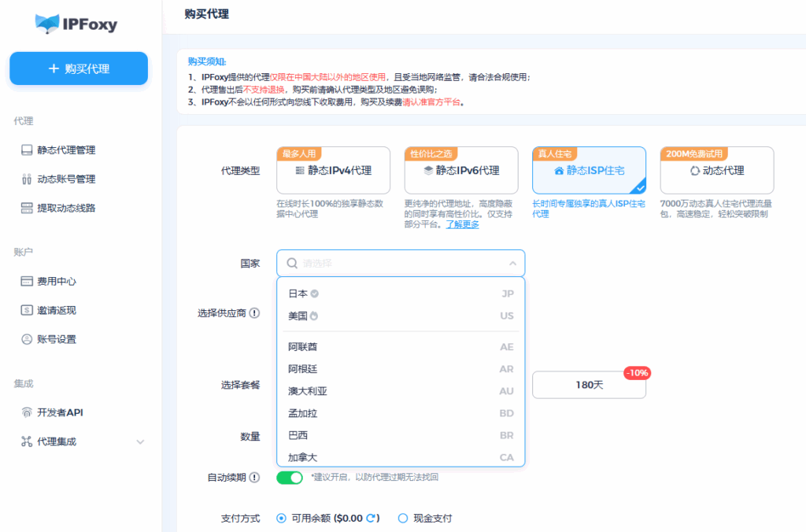Image resolution: width=806 pixels, height=532 pixels.
Task: Click the IPFoxy logo
Action: pos(76,24)
